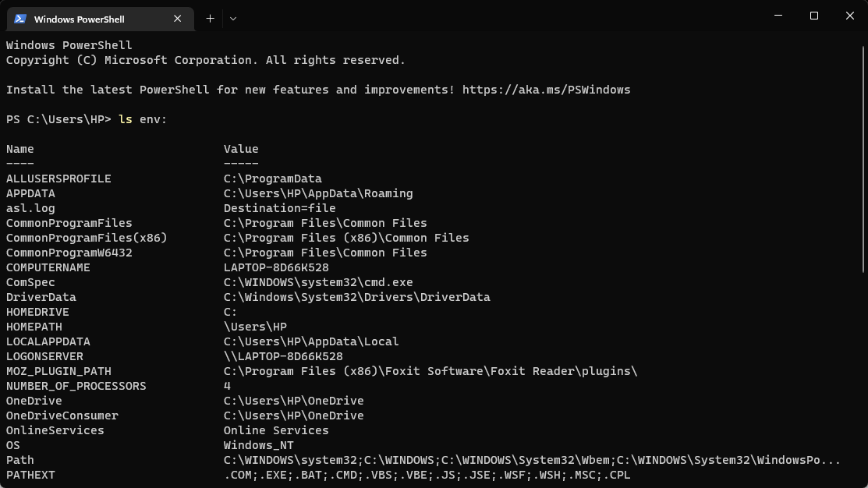The width and height of the screenshot is (868, 488).
Task: Select the COMPUTERNAME variable text
Action: pos(48,267)
